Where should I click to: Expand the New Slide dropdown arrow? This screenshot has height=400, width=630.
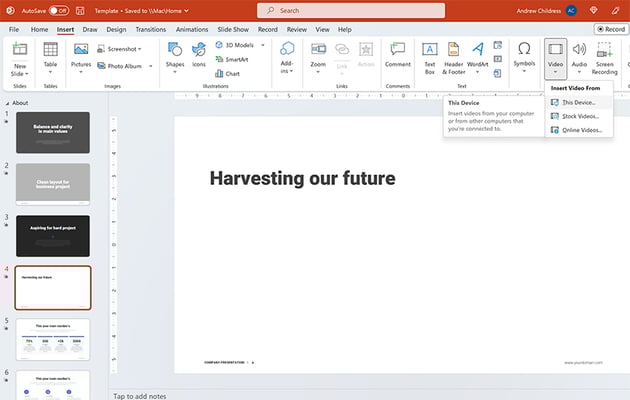coord(20,73)
